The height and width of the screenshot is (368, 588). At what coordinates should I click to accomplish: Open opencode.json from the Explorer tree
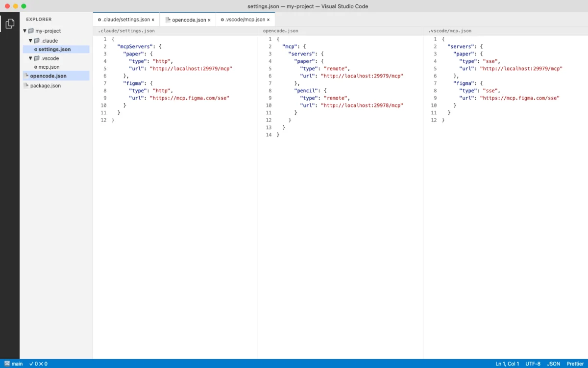tap(56, 76)
